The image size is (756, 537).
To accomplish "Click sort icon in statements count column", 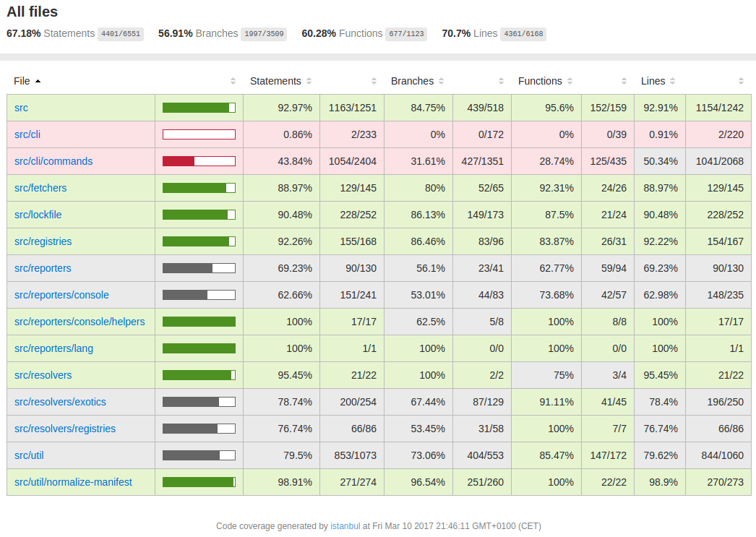I will point(374,81).
